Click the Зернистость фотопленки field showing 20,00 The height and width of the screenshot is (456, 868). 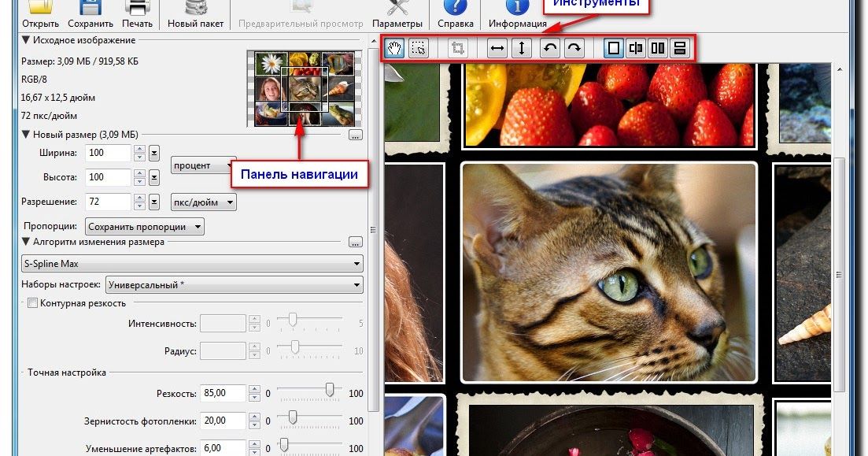223,421
